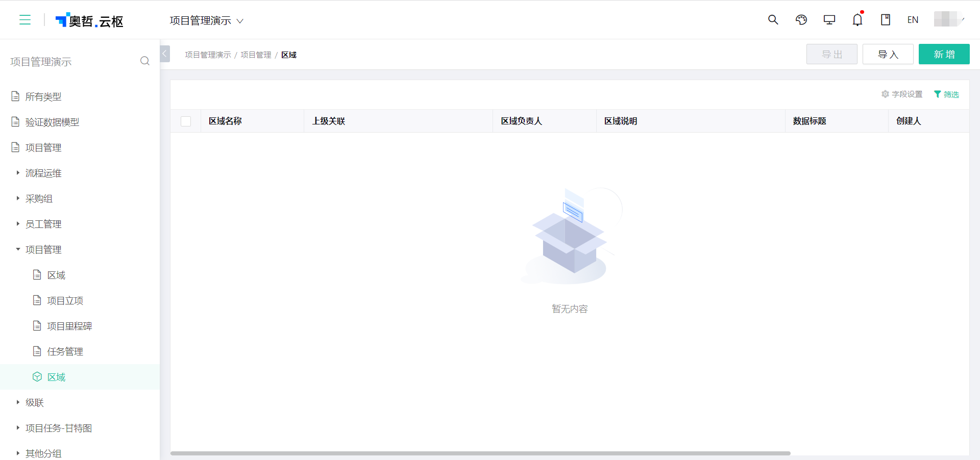Collapse the sidebar with arrow handle
The width and height of the screenshot is (980, 460).
click(165, 54)
